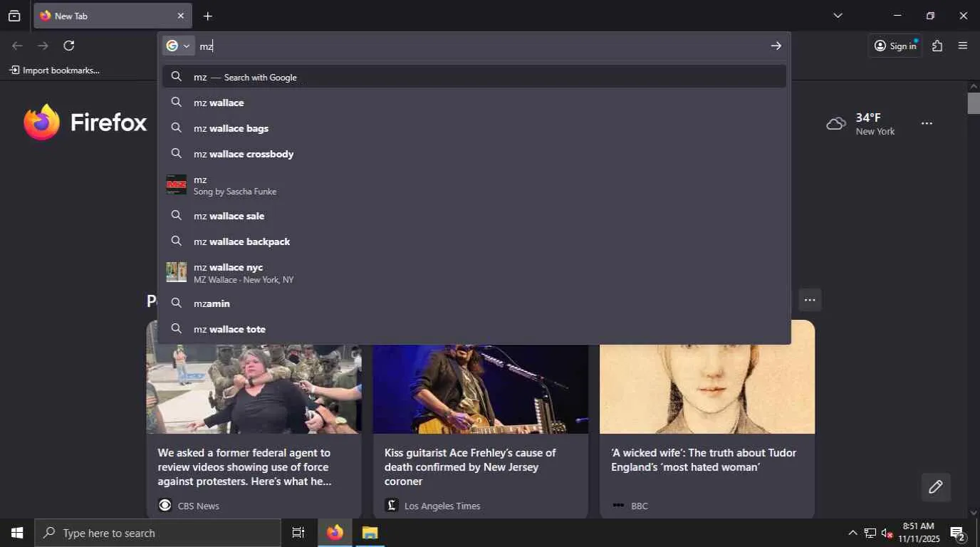This screenshot has width=980, height=547.
Task: Open the taskbar clock showing 8:51 AM
Action: (x=919, y=533)
